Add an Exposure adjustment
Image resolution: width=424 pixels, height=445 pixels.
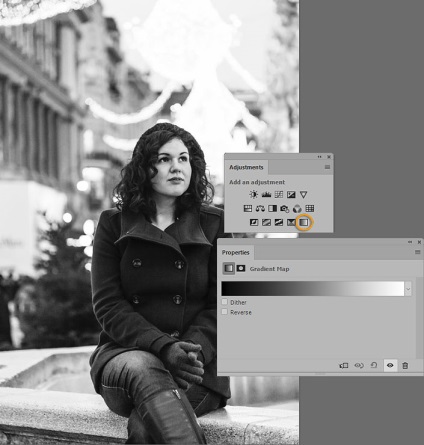pos(291,194)
